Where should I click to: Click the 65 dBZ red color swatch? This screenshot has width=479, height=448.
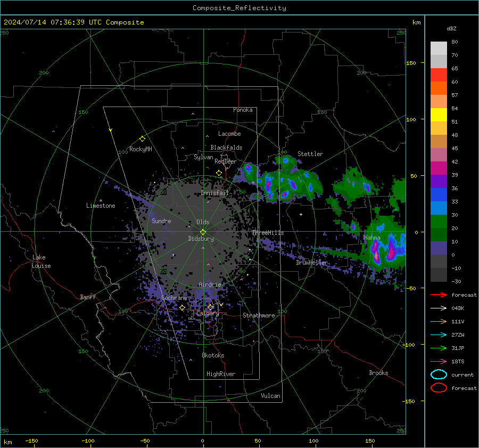point(439,75)
